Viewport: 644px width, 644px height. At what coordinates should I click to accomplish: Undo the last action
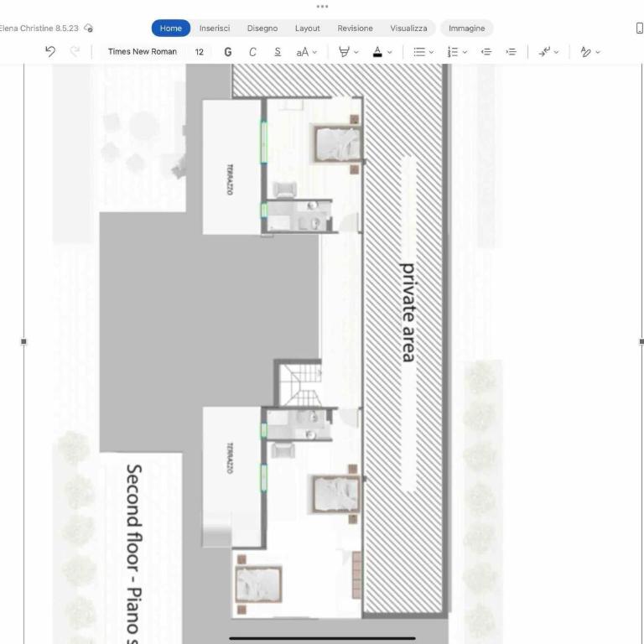50,52
